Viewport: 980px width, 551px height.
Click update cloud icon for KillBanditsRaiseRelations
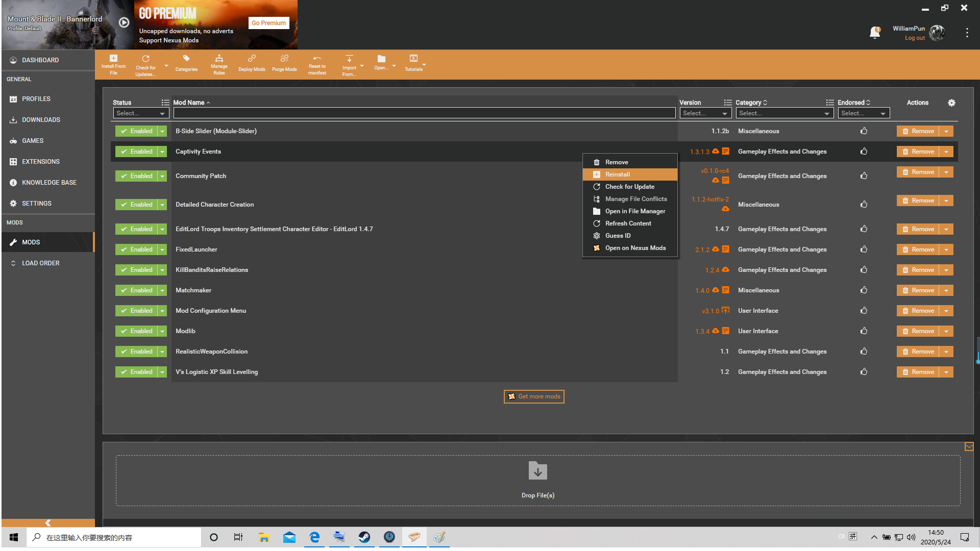(725, 270)
